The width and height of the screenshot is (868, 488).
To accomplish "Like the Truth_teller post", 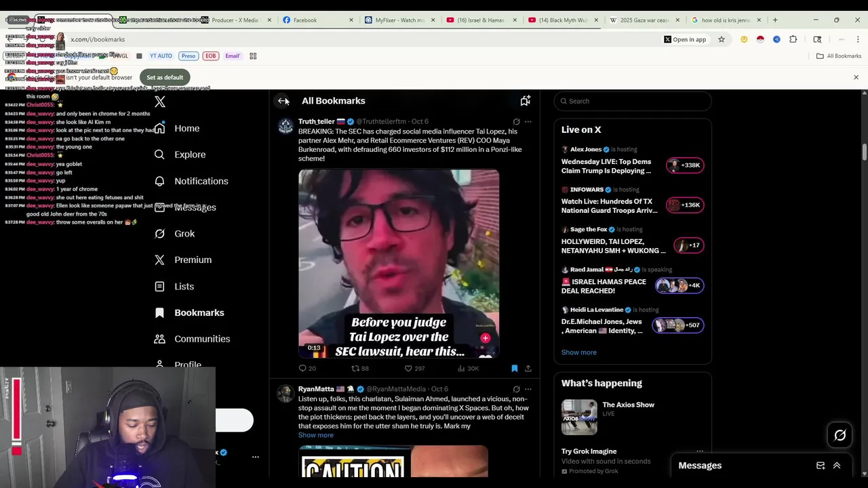I will (x=414, y=368).
